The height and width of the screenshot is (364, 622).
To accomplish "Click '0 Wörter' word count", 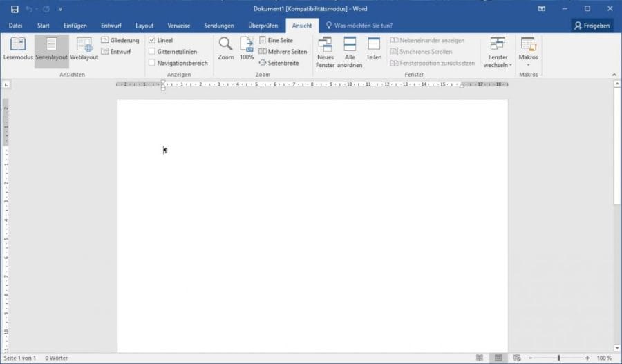I will point(57,358).
